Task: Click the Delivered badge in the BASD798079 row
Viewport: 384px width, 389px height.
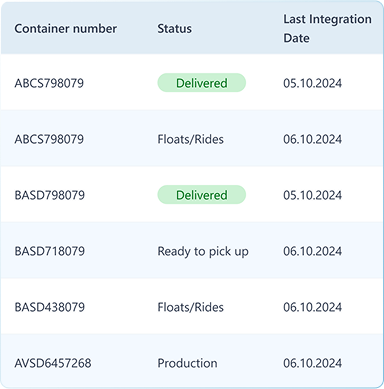Action: pyautogui.click(x=202, y=195)
